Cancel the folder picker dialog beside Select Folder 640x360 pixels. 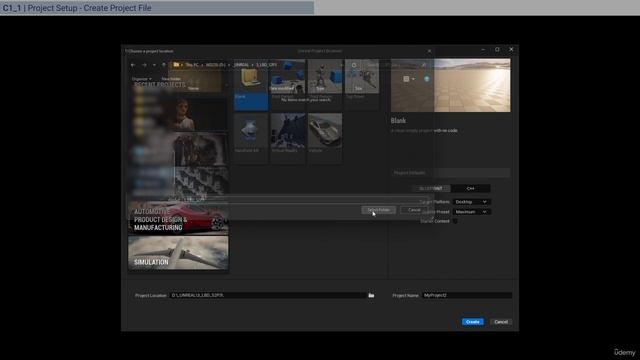click(x=414, y=210)
